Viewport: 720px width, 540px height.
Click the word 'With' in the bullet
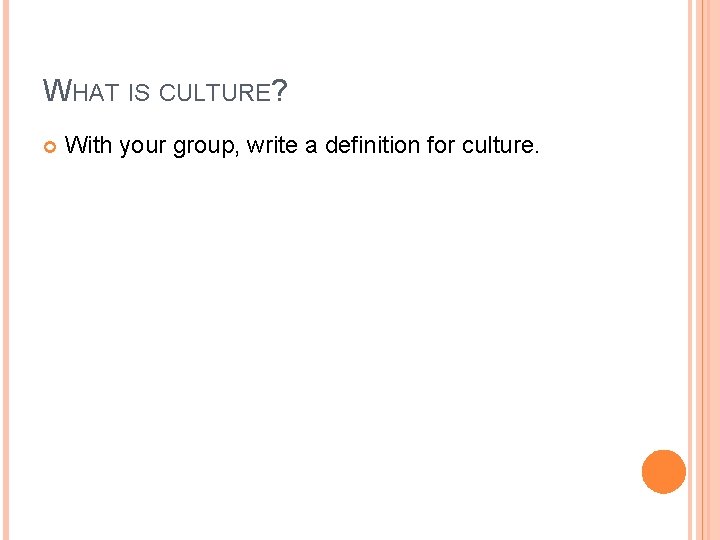[x=88, y=146]
